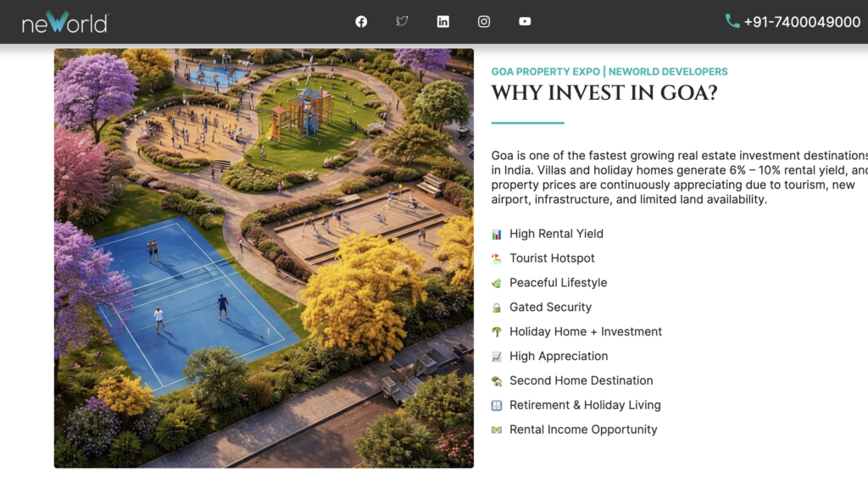Open the YouTube social icon
This screenshot has height=504, width=868.
[525, 22]
